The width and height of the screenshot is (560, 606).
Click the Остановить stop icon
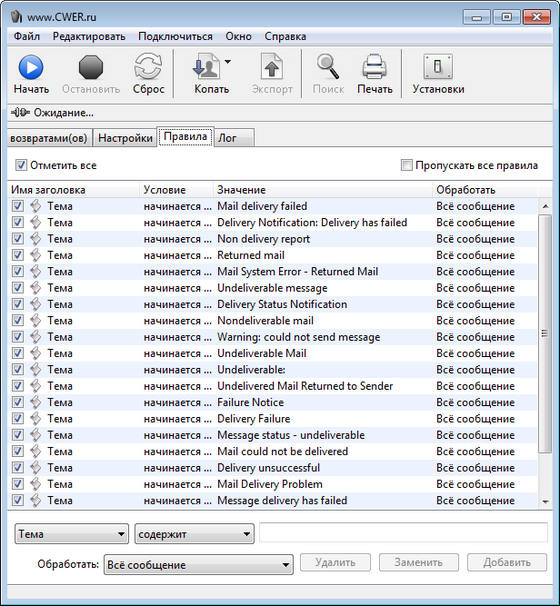pos(91,67)
